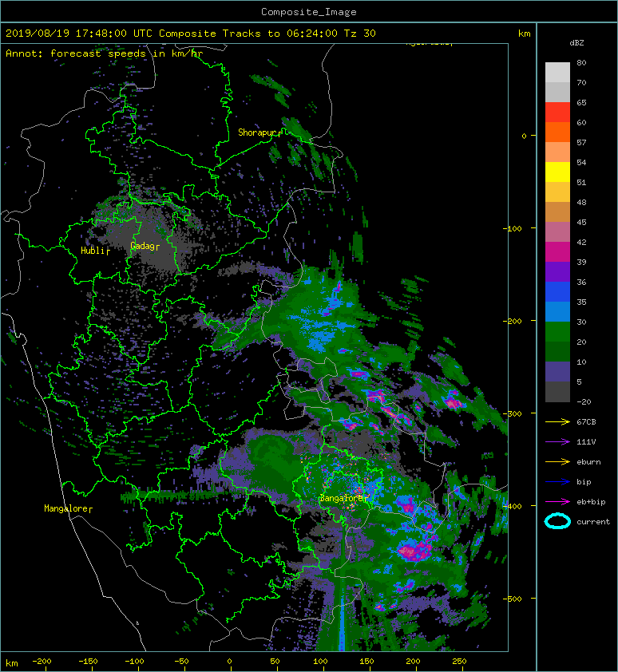Click the 2019/08/19 17:48:00 UTC timestamp
Screen dimensions: 618x672
(78, 33)
